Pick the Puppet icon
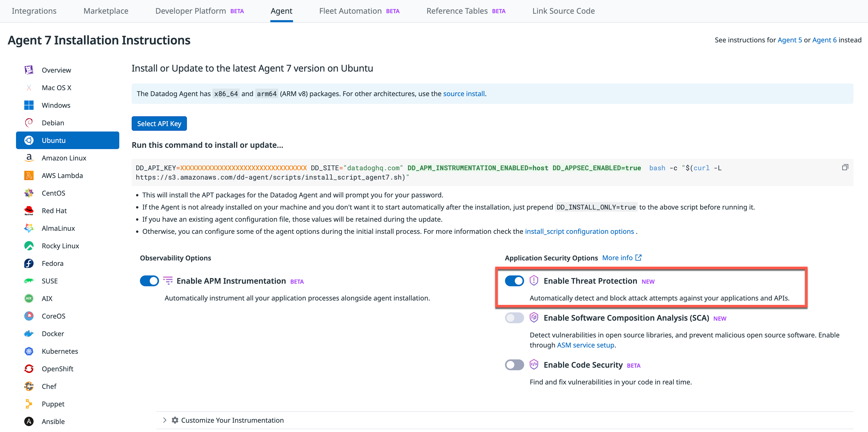868x432 pixels. 29,404
